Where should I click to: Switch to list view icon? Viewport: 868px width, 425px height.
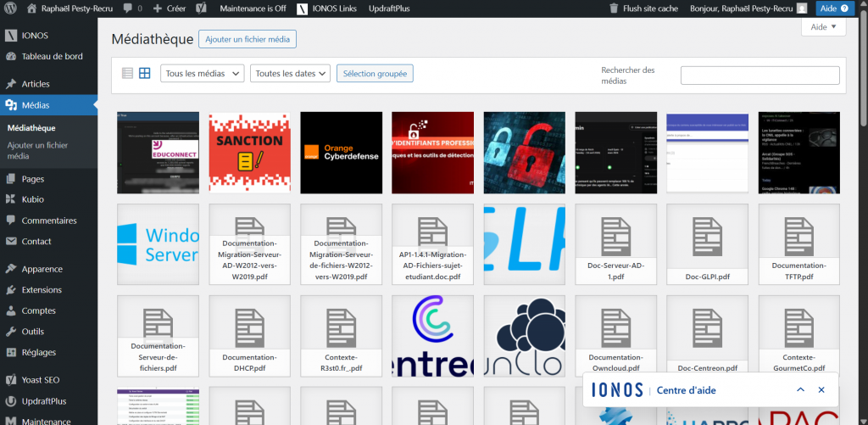[x=127, y=73]
